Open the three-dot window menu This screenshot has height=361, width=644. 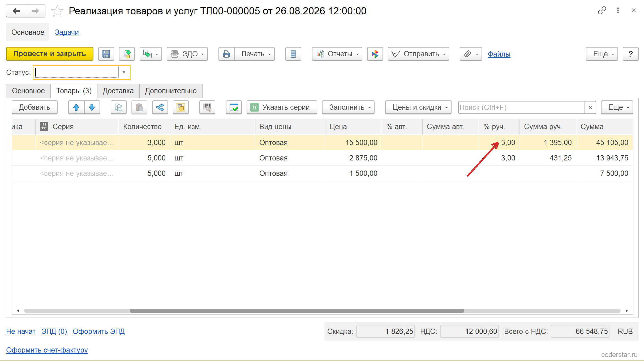tap(618, 11)
